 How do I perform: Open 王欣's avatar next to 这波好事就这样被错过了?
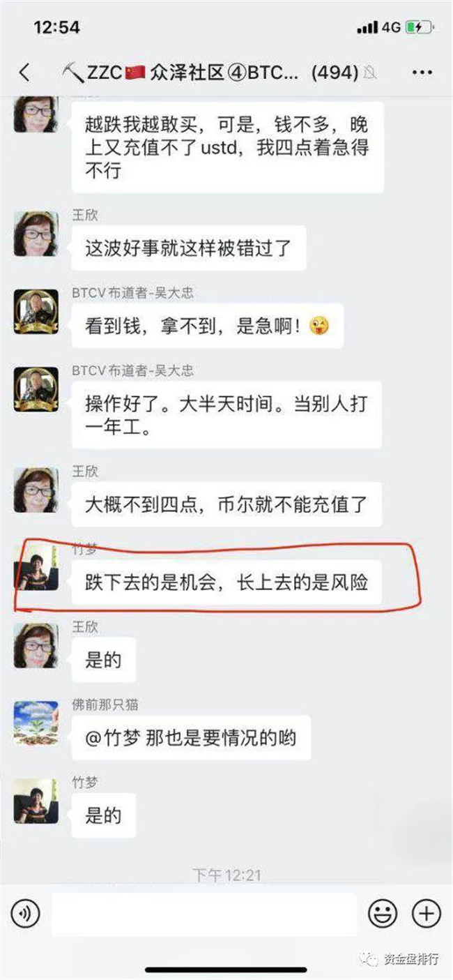[36, 234]
